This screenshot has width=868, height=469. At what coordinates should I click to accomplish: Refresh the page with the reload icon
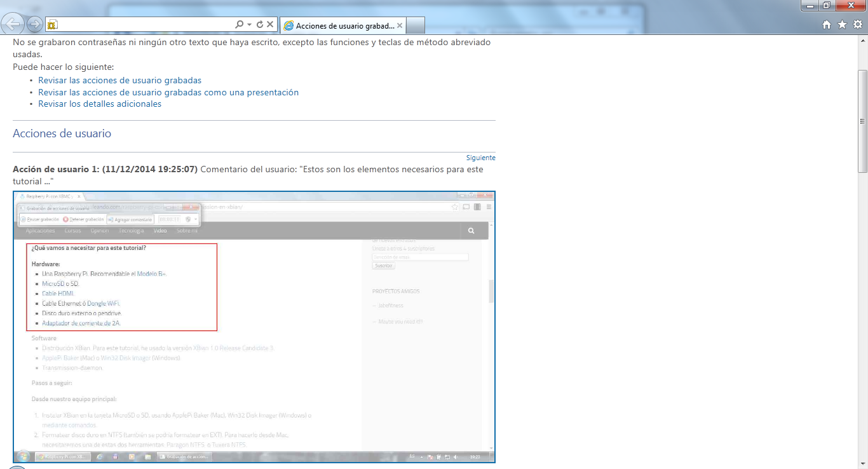259,24
